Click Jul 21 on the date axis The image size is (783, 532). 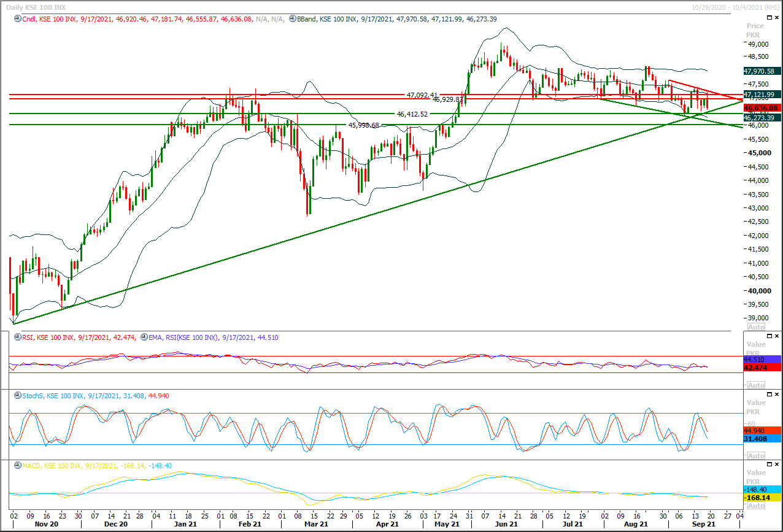573,525
